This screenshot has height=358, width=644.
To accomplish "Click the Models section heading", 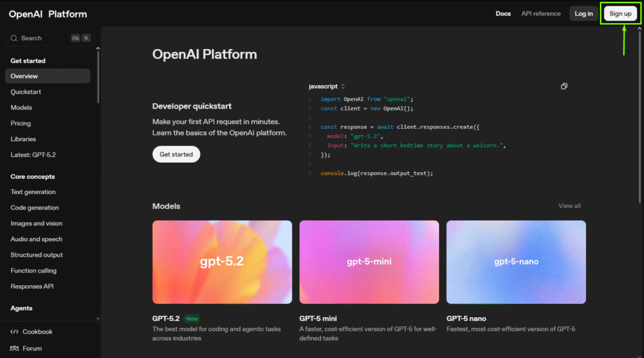I will click(166, 206).
